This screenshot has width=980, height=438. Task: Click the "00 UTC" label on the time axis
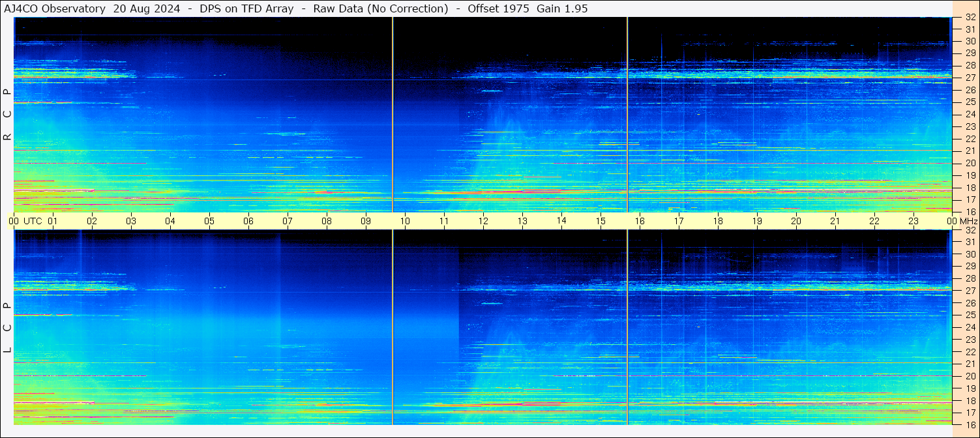coord(25,221)
